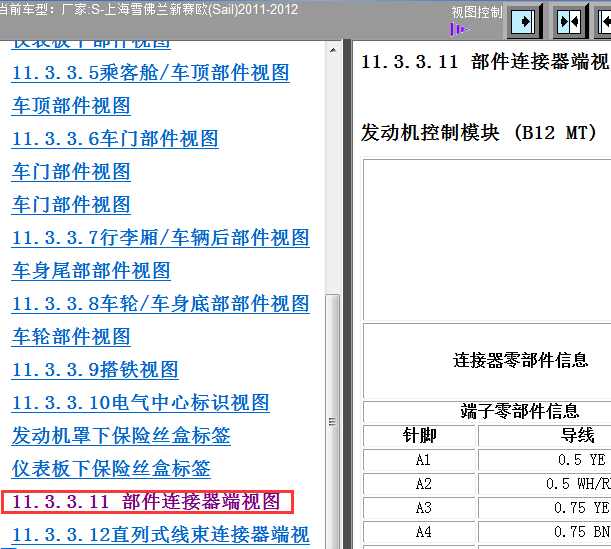Click pin cell A2 in the table

[419, 484]
